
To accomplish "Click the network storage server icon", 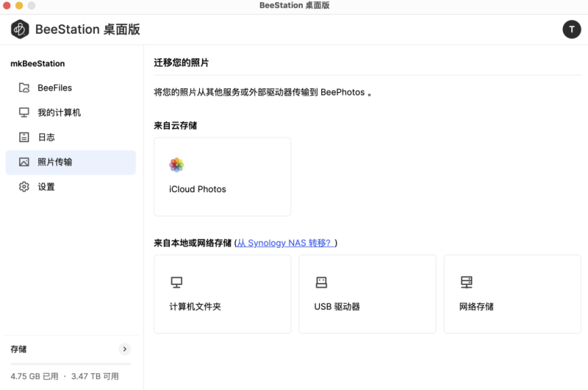I will tap(467, 283).
